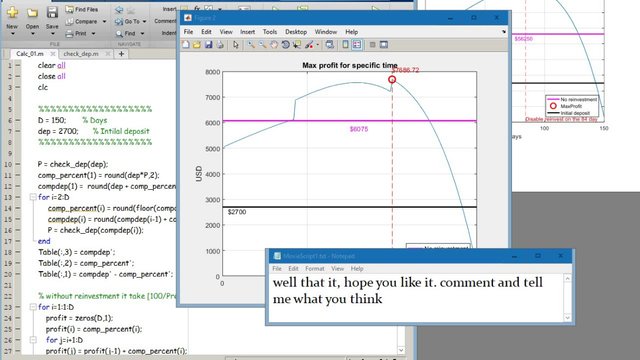
Task: Switch to the check_dep.m tab
Action: click(81, 54)
